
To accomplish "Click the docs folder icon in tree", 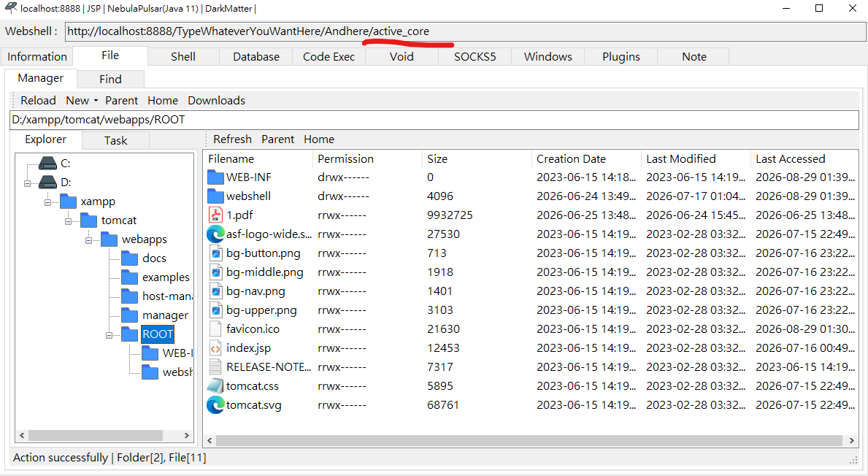I will [x=129, y=258].
